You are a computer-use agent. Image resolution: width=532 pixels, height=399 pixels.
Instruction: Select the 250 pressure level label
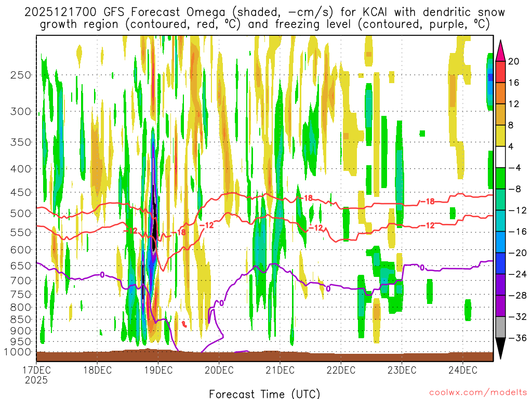click(21, 75)
